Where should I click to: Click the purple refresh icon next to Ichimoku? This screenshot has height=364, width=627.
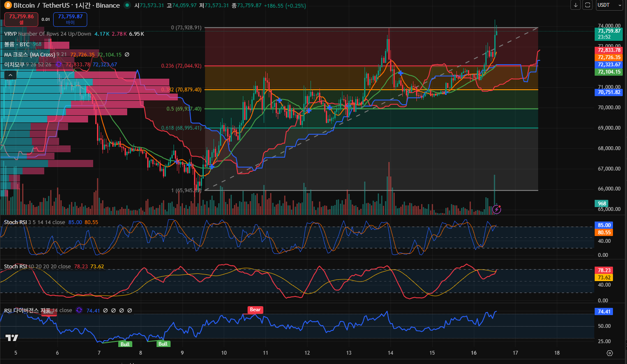(59, 65)
